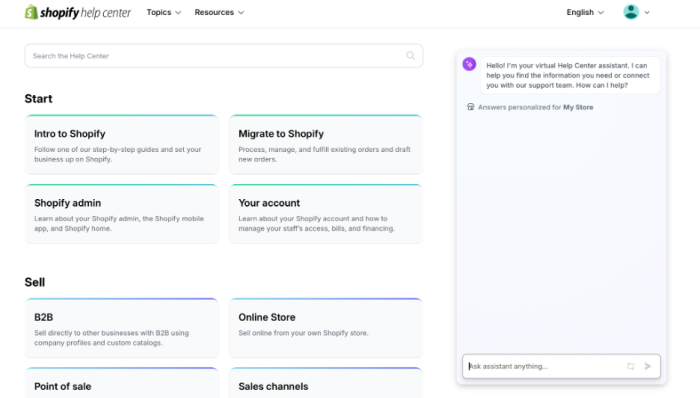Click 'Process, manage, and fulfill existing orders' description
Viewport: 700px width, 398px height.
325,154
